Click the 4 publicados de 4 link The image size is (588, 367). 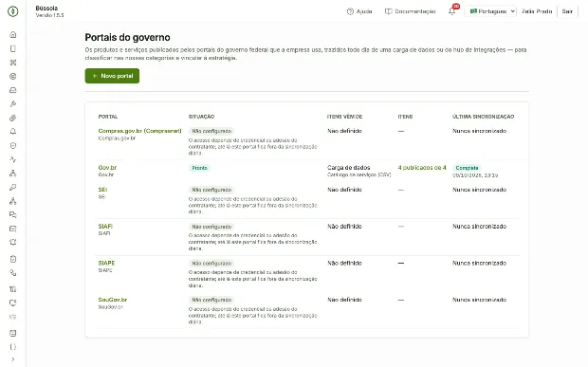422,168
